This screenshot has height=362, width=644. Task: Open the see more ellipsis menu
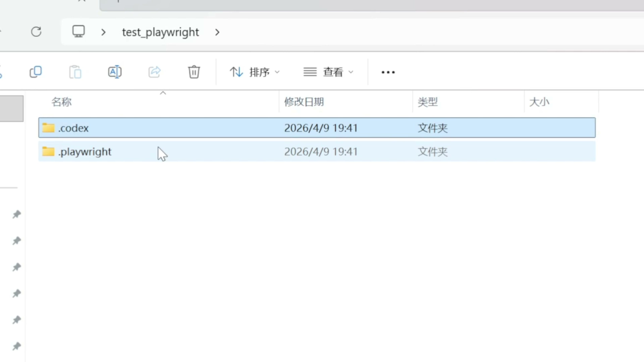pos(388,72)
